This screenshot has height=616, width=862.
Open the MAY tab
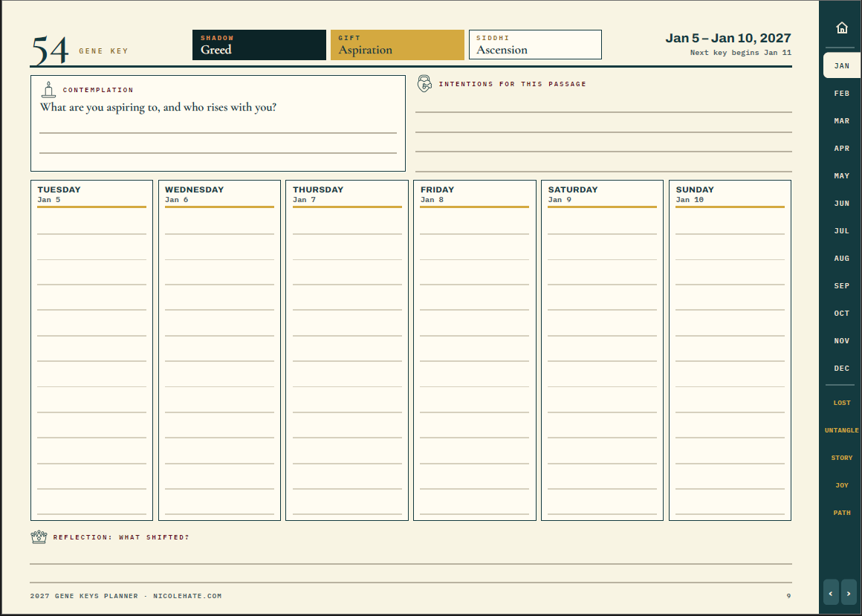click(842, 176)
